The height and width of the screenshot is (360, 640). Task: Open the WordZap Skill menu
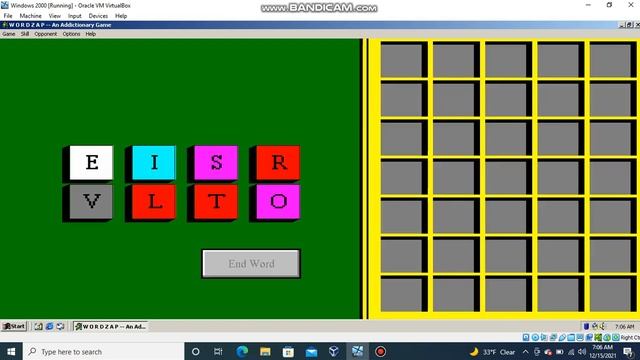[x=25, y=34]
